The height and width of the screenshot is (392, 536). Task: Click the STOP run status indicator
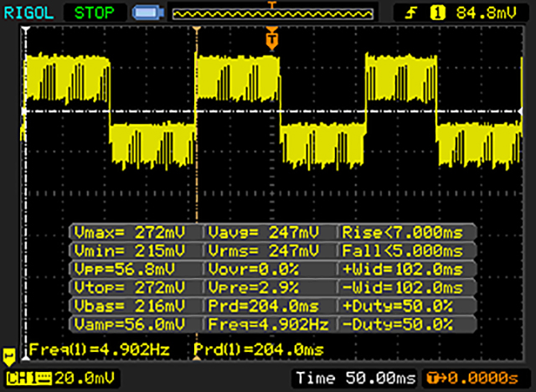pyautogui.click(x=95, y=13)
